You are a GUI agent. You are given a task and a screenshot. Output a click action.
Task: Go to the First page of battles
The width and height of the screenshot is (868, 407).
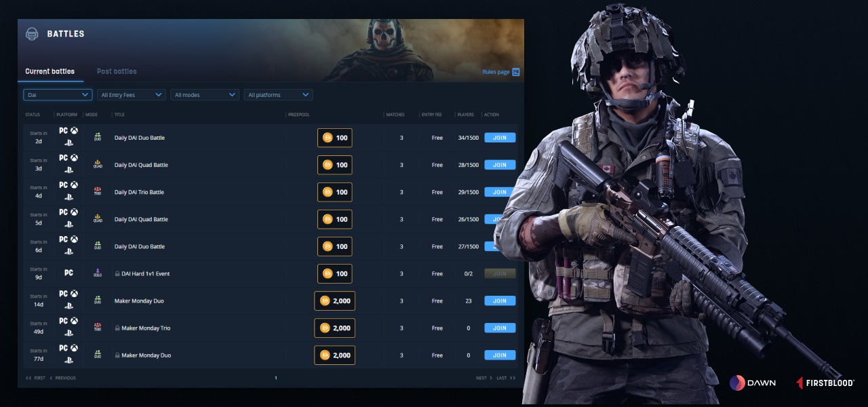pyautogui.click(x=36, y=378)
